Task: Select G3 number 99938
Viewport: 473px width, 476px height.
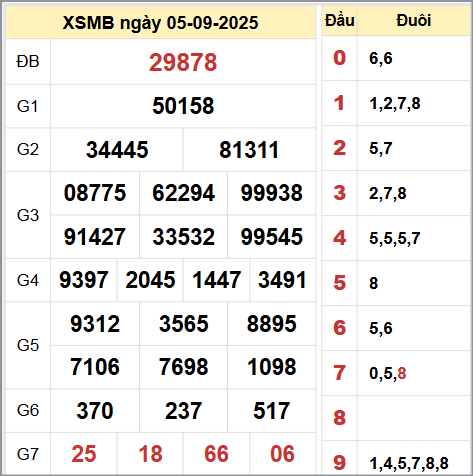Action: point(272,193)
